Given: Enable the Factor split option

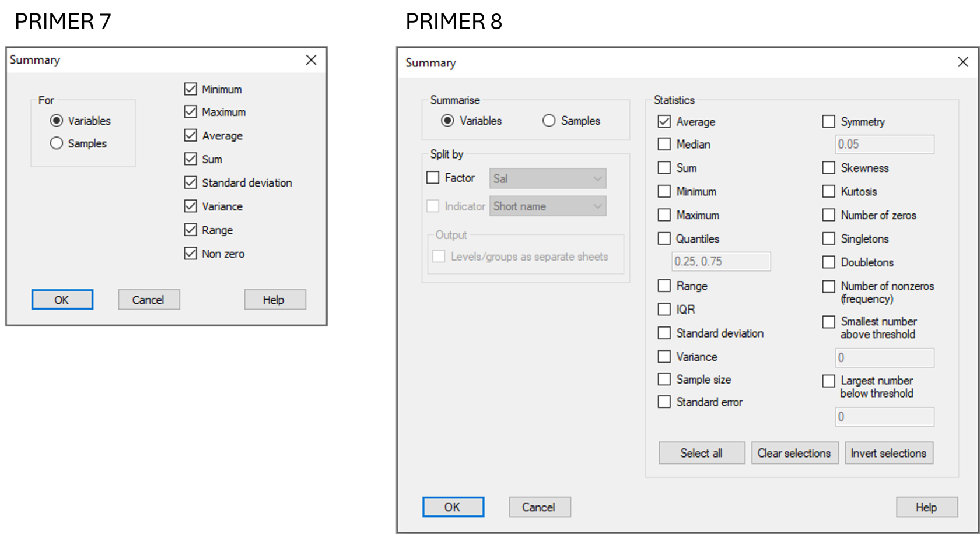Looking at the screenshot, I should (x=433, y=177).
